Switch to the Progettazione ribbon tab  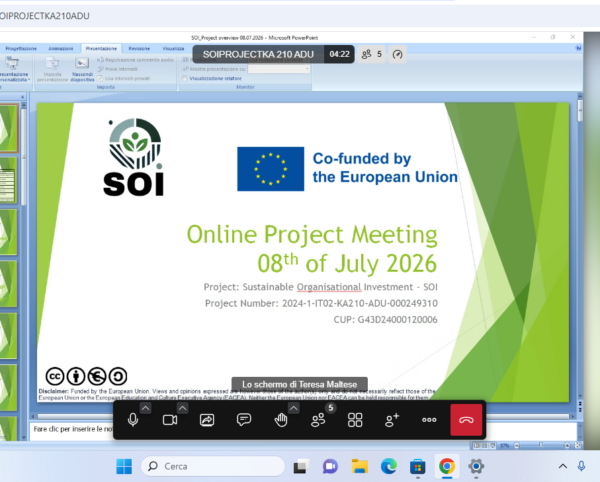tap(21, 49)
